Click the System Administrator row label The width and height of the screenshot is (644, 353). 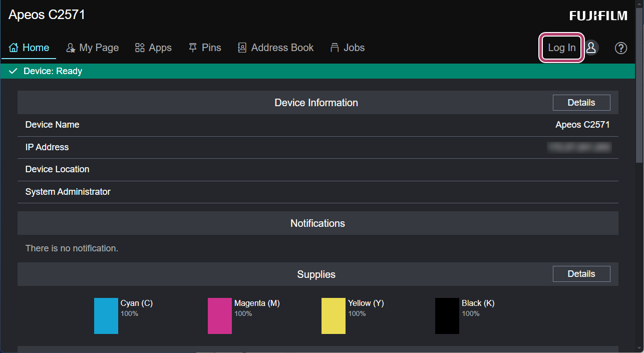68,192
